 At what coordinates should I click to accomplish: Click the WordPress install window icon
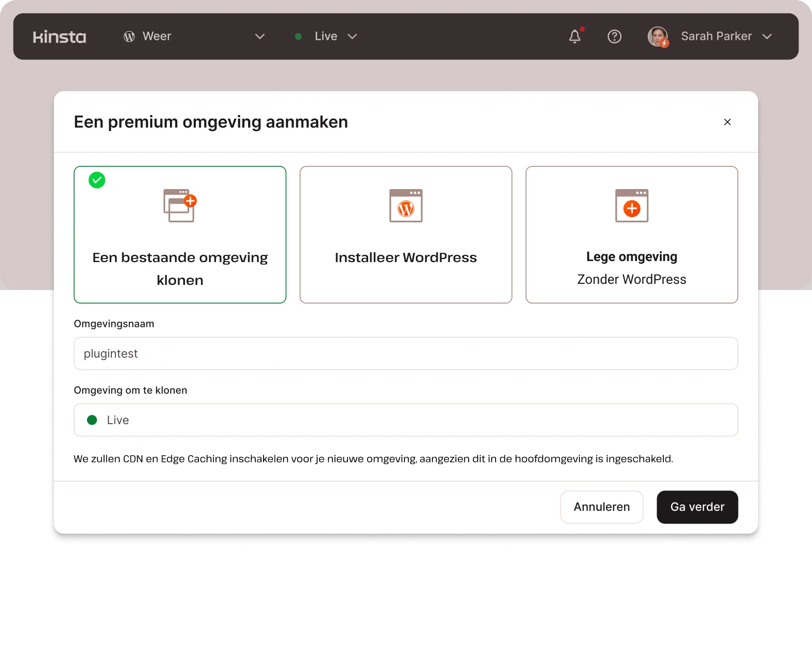click(x=405, y=206)
